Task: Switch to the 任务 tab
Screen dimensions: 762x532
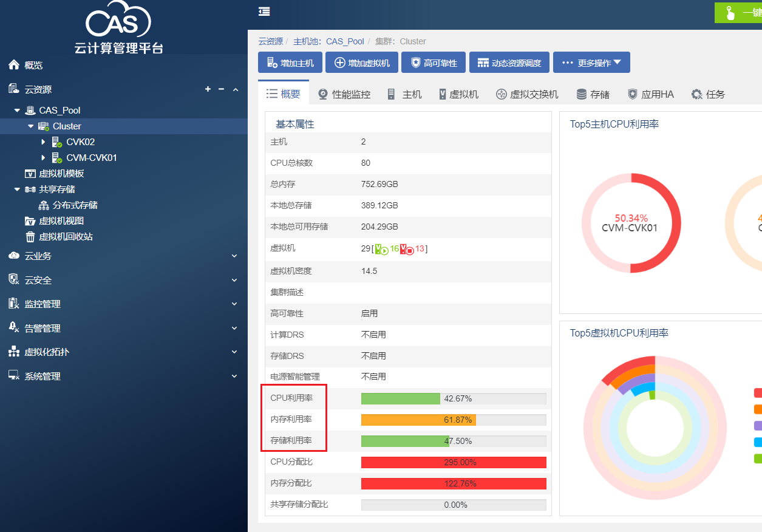Action: pyautogui.click(x=708, y=94)
